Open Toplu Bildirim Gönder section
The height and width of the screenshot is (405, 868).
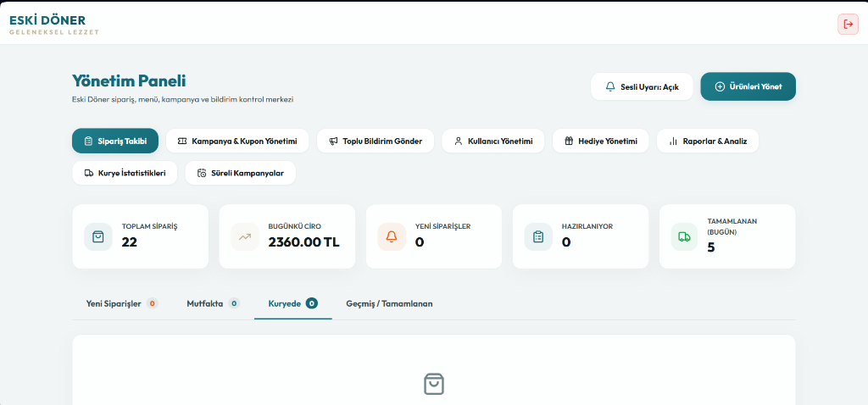point(376,141)
